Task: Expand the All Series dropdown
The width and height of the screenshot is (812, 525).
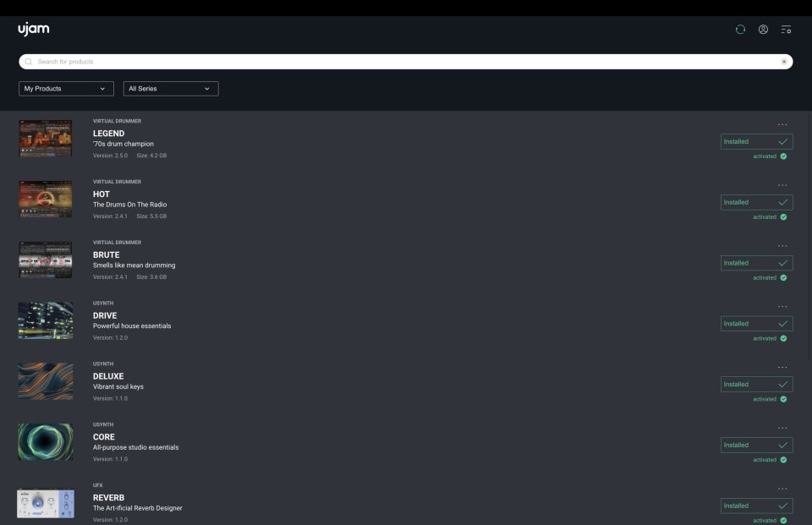Action: (x=171, y=89)
